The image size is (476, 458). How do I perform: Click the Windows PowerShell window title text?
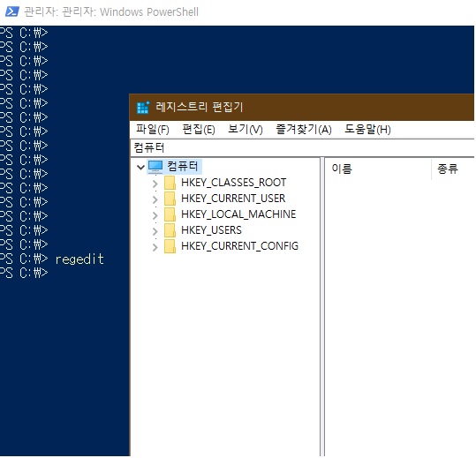[111, 12]
